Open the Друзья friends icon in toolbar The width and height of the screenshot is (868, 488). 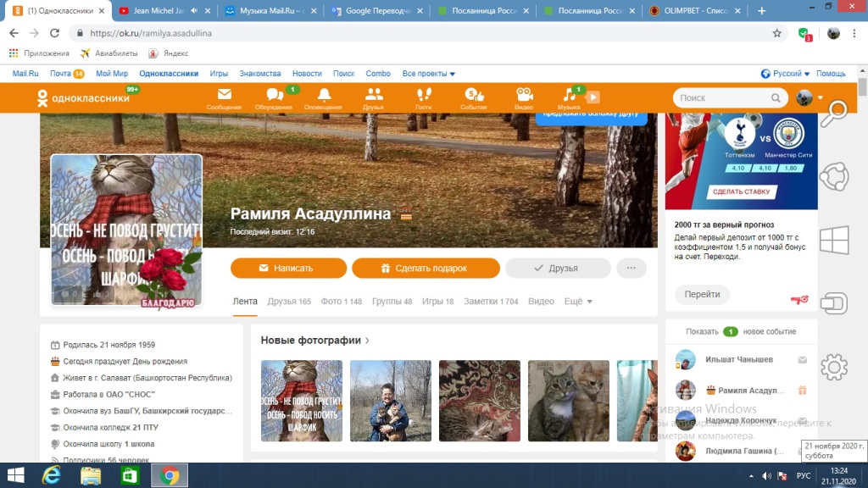pos(374,98)
